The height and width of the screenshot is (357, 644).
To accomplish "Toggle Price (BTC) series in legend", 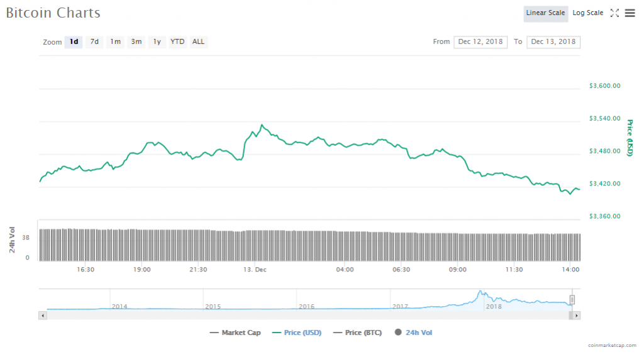I will coord(357,332).
